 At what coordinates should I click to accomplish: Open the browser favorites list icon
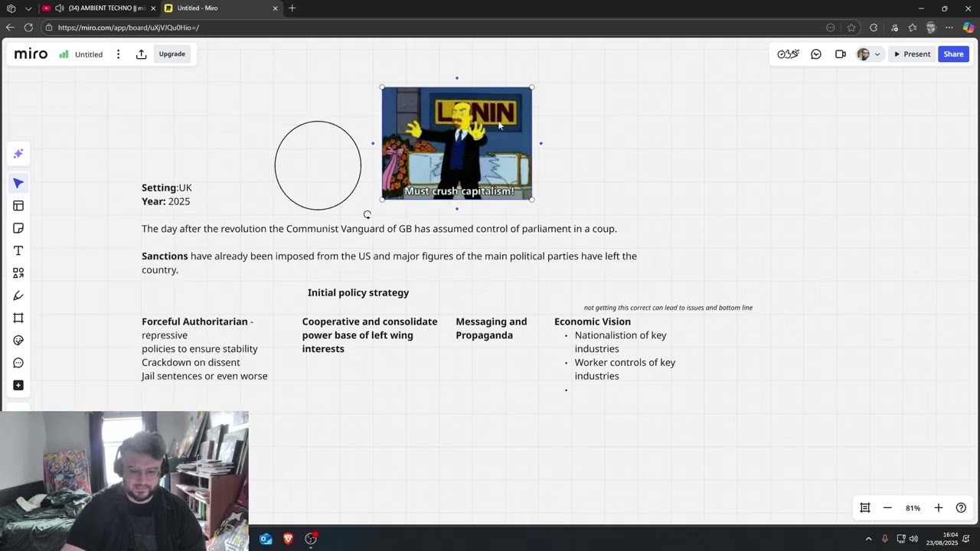(x=913, y=28)
